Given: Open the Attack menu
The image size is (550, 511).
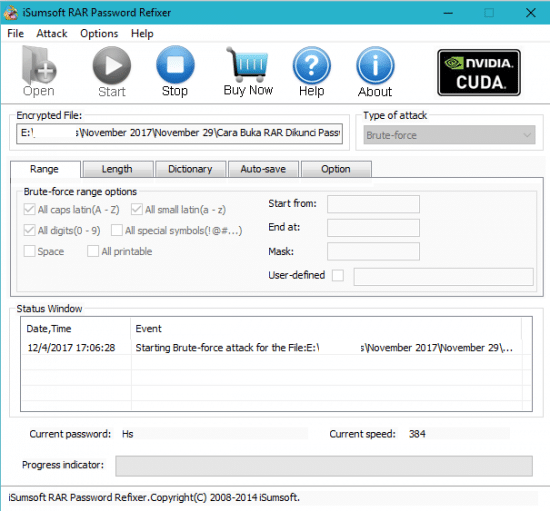Looking at the screenshot, I should [x=52, y=33].
